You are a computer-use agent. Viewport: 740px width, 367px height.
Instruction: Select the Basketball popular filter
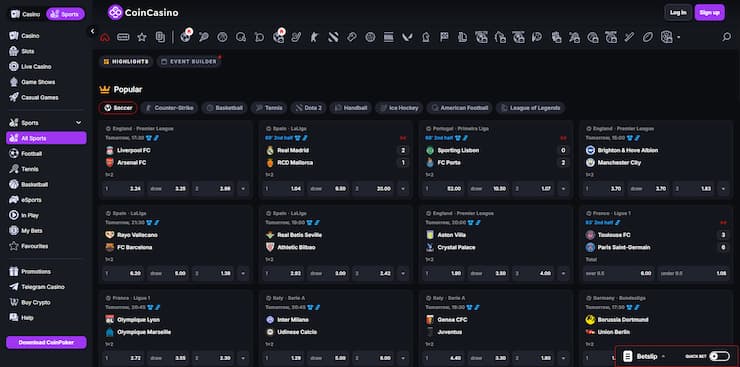(224, 108)
